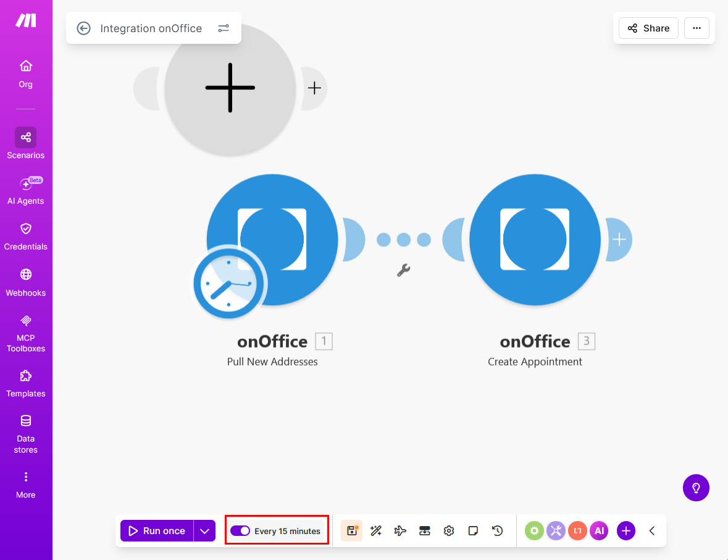Click the Pull New Addresses label
Viewport: 728px width, 560px height.
click(272, 362)
